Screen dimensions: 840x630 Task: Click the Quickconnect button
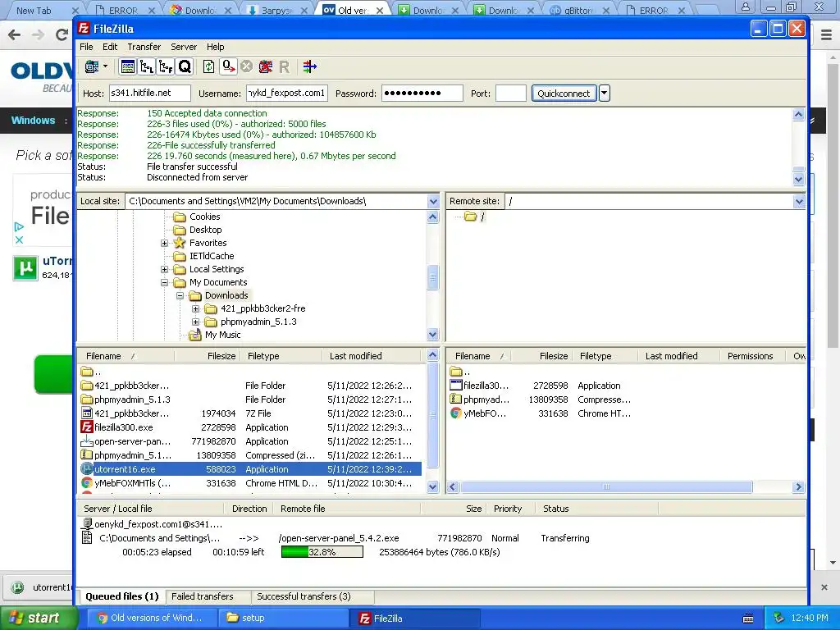coord(564,94)
